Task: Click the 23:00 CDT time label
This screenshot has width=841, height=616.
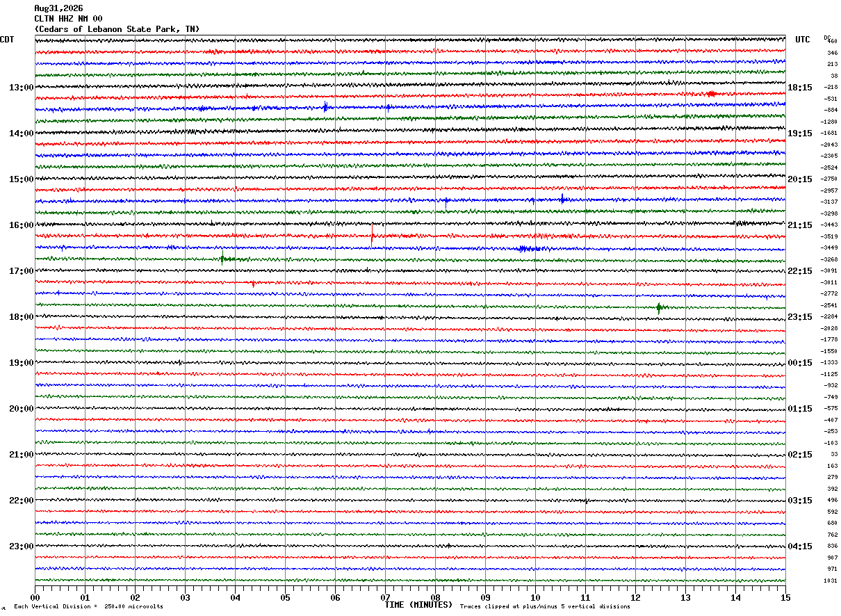Action: click(21, 546)
